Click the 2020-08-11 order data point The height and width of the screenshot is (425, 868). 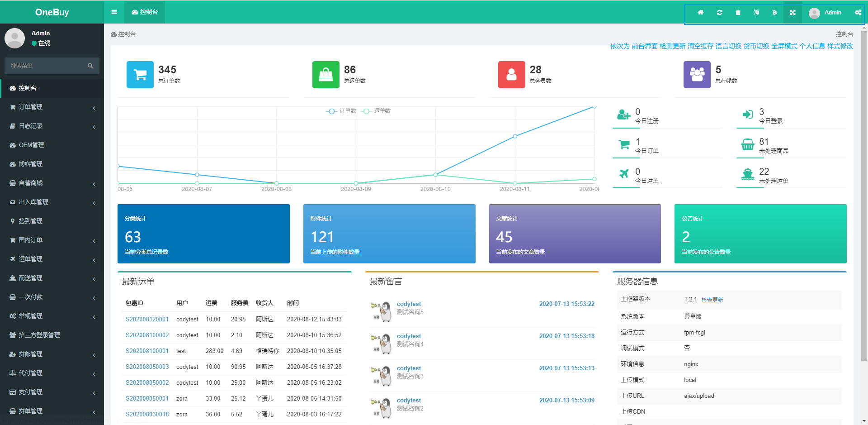[x=515, y=136]
